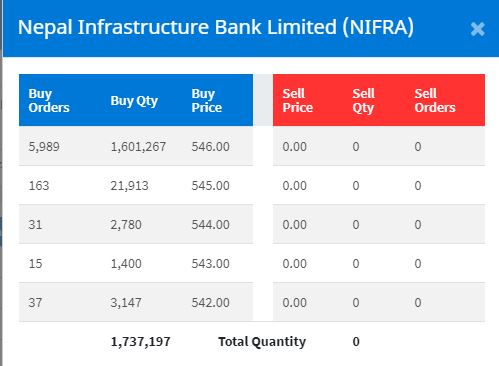The image size is (499, 366).
Task: Select the 543.00 buy price cell
Action: pos(210,264)
